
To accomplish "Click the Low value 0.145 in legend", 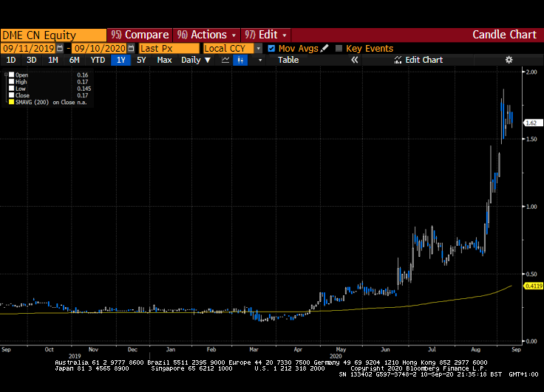I will 84,89.
